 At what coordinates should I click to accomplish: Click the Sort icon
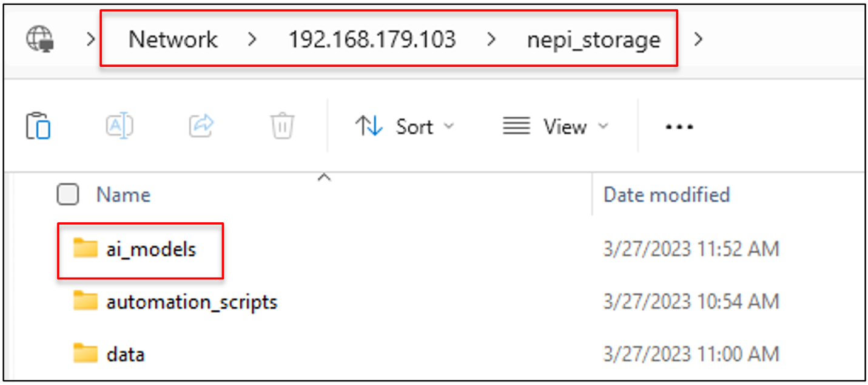(369, 126)
